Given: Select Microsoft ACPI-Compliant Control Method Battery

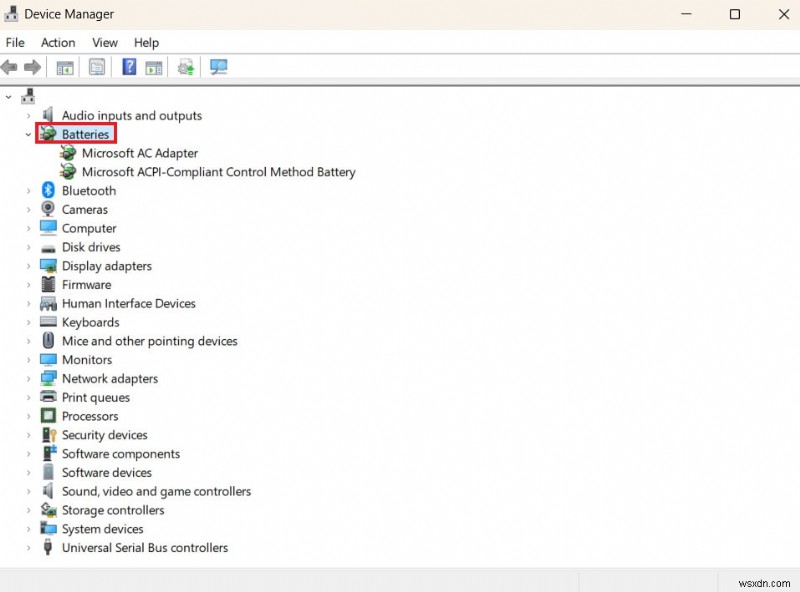Looking at the screenshot, I should pos(218,172).
